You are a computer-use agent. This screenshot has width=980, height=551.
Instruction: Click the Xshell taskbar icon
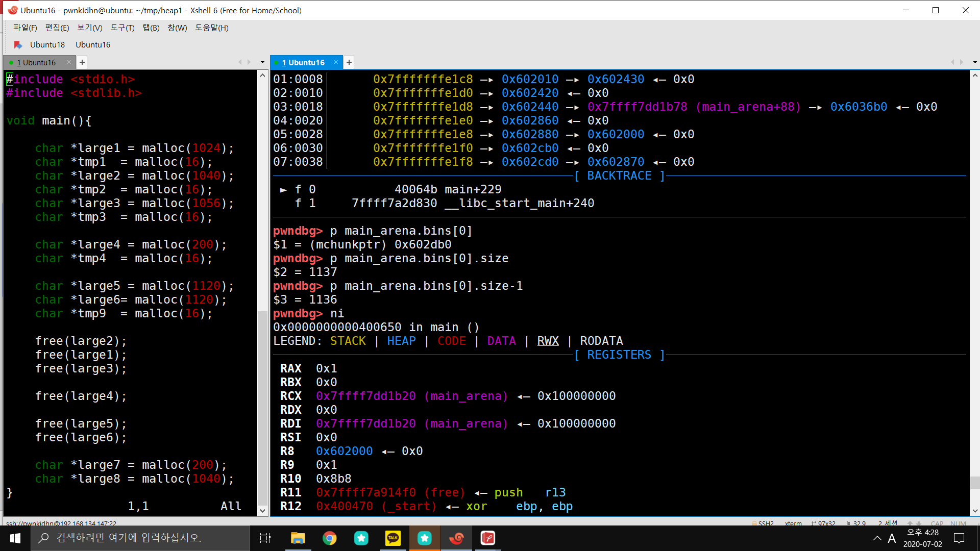click(x=456, y=538)
